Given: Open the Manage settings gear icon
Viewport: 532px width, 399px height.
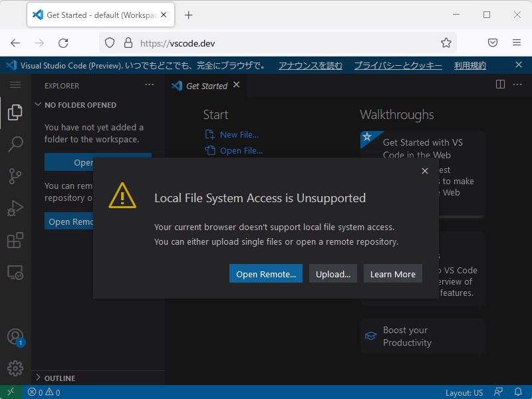Looking at the screenshot, I should (15, 368).
